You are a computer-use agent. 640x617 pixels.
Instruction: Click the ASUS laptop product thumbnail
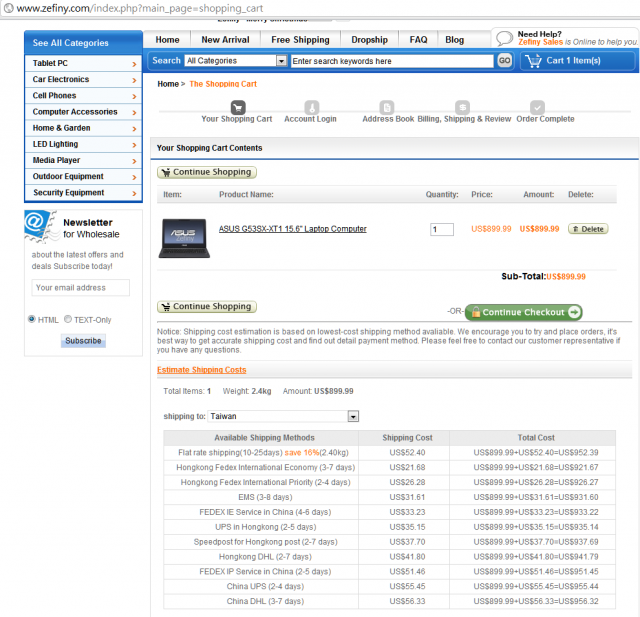pyautogui.click(x=184, y=238)
